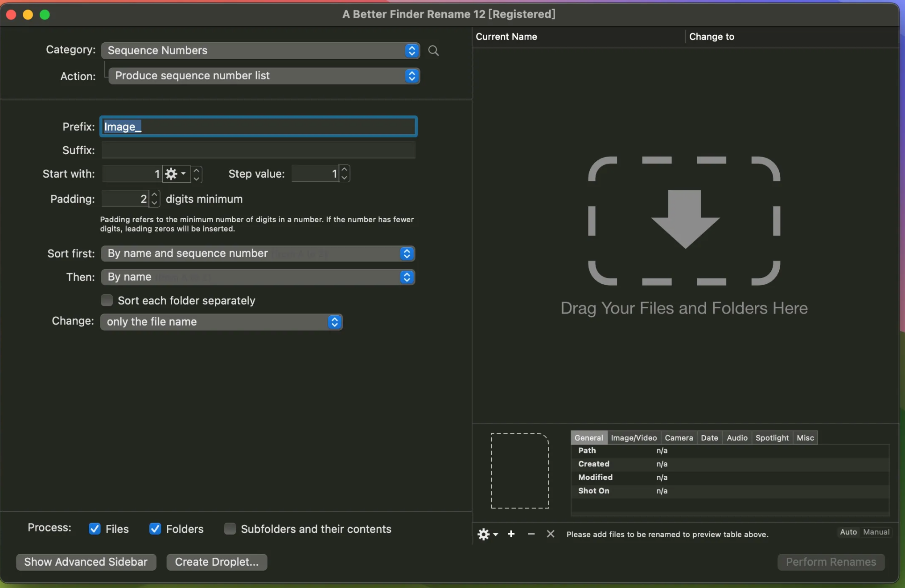905x588 pixels.
Task: Click the Padding digits number field
Action: click(x=125, y=199)
